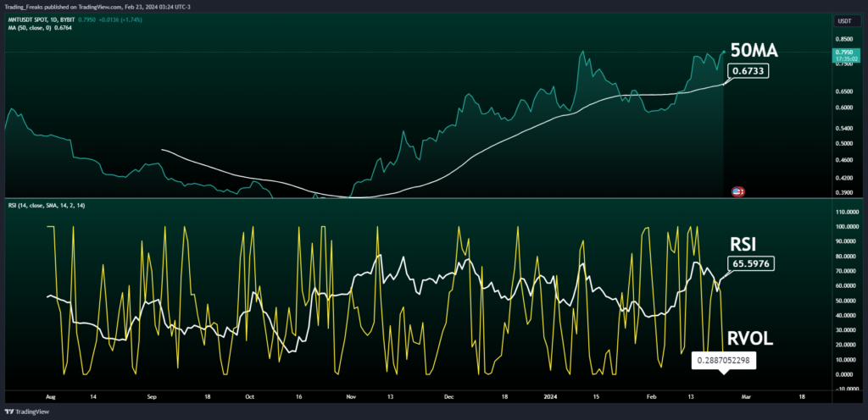Screen dimensions: 868x420
Task: Select the RVOL text annotation
Action: point(752,340)
